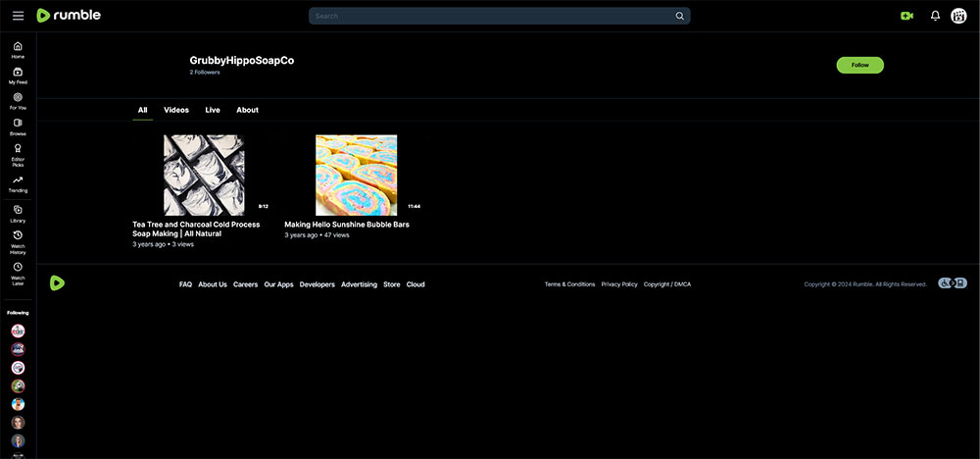Image resolution: width=980 pixels, height=459 pixels.
Task: Open the hamburger menu
Action: [18, 16]
